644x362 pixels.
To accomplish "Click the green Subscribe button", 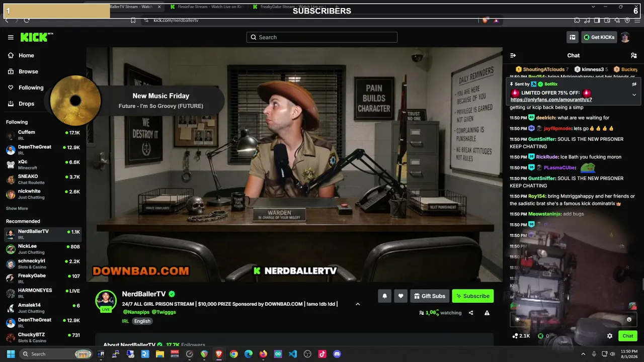I will pos(472,296).
